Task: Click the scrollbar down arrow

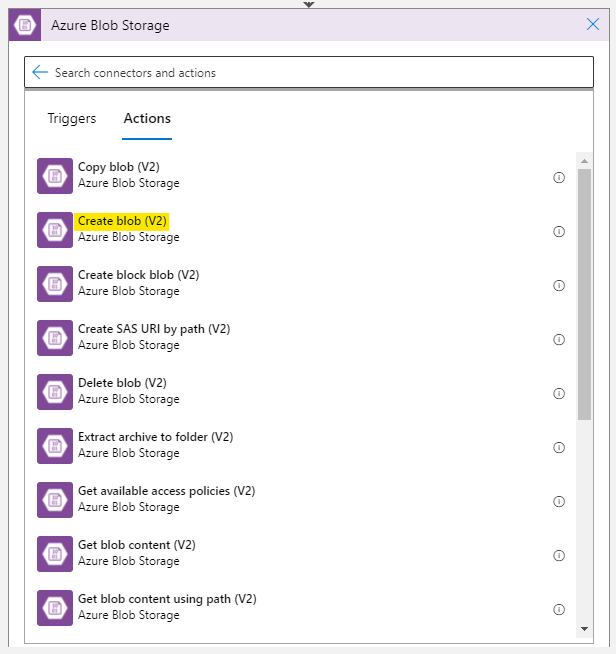Action: pyautogui.click(x=584, y=629)
